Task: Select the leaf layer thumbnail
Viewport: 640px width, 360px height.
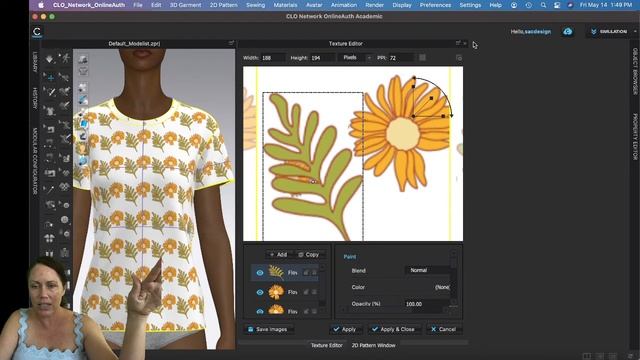Action: click(x=276, y=272)
